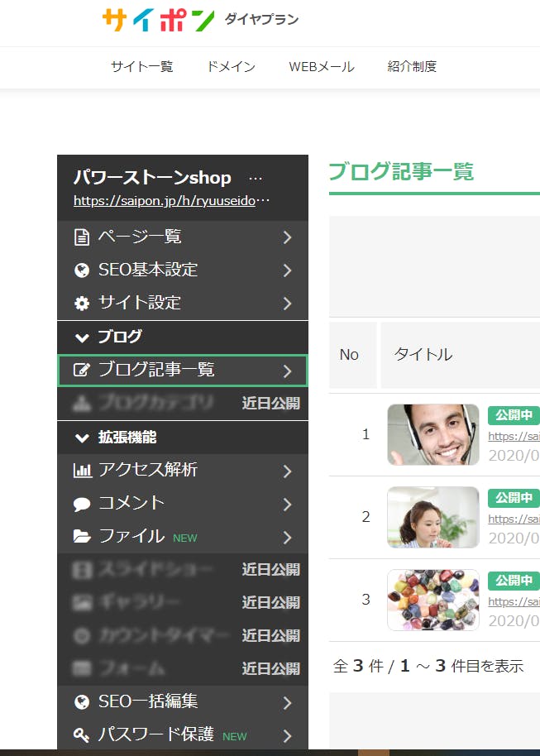Click the パワーストーンshop site name
Viewport: 540px width, 756px height.
coord(152,178)
